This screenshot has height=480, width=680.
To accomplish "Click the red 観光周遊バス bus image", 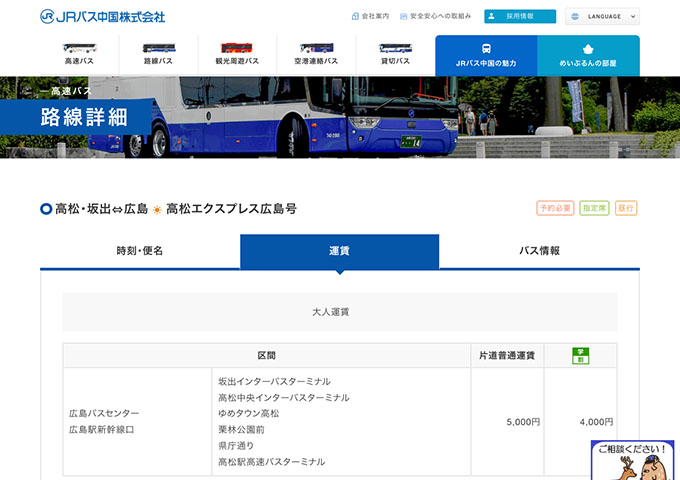I will [x=237, y=48].
